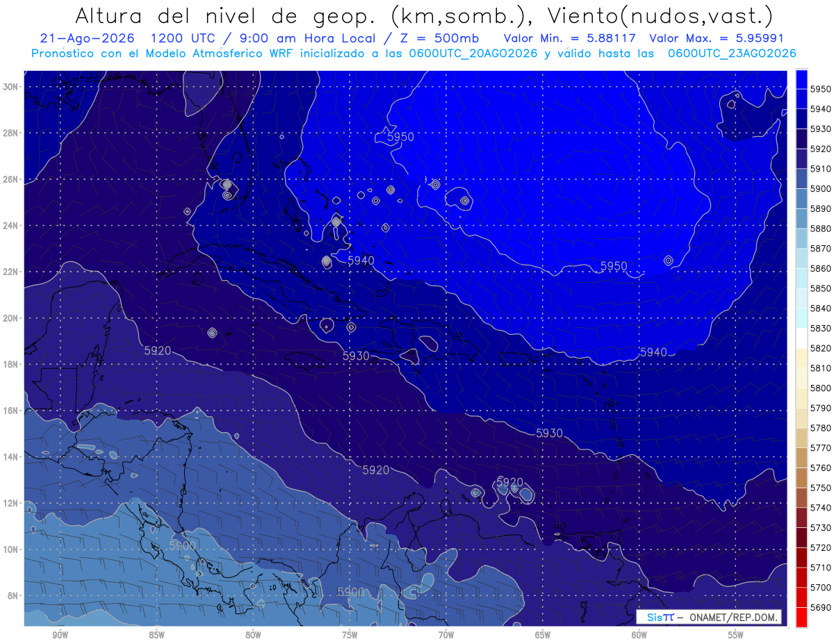
Task: Click the 5740 value in the color legend
Action: 820,508
